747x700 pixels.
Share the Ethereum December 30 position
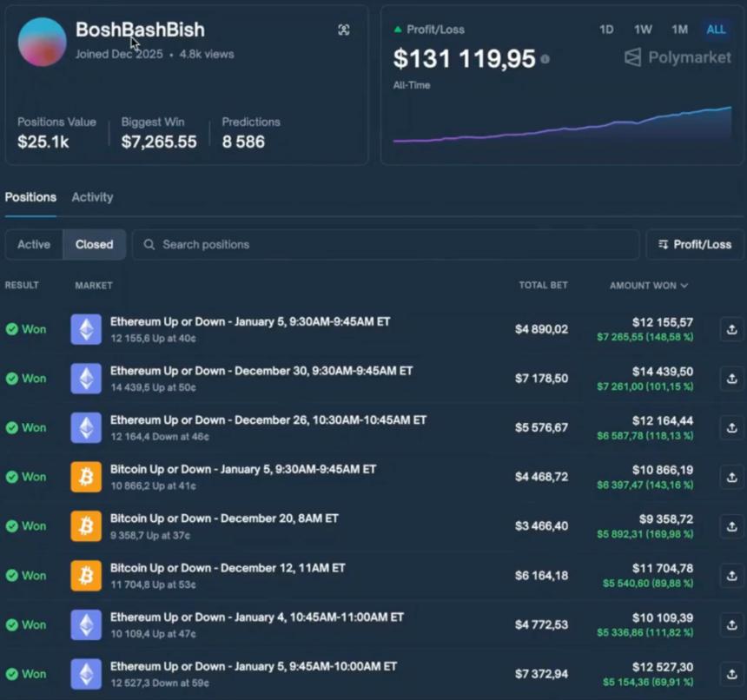(x=731, y=379)
